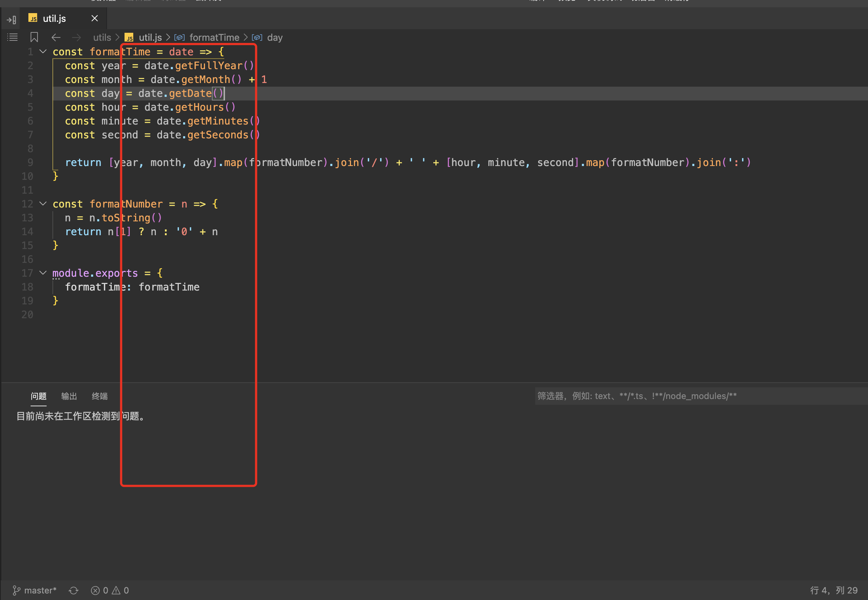This screenshot has height=600, width=868.
Task: Close the util.js editor tab
Action: [x=95, y=19]
